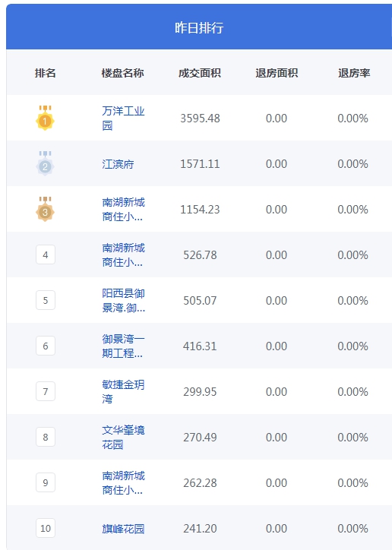Image resolution: width=392 pixels, height=550 pixels.
Task: Click the silver second-place medal icon
Action: [45, 163]
